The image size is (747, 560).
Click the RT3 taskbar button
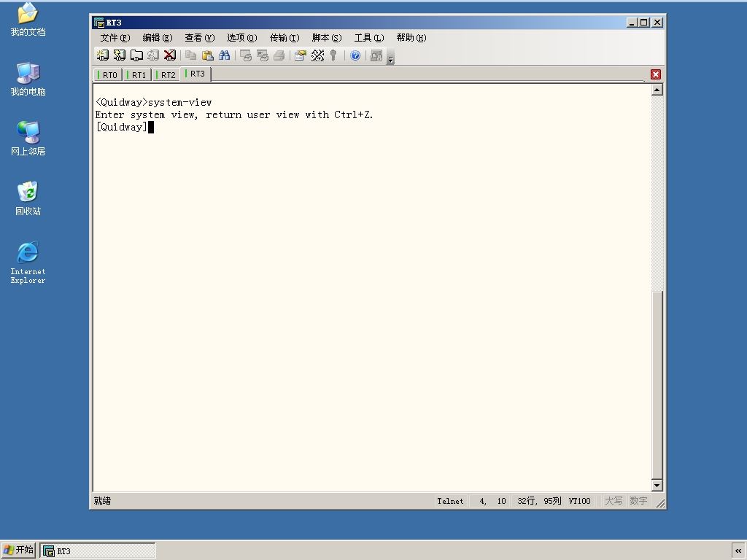click(x=98, y=551)
